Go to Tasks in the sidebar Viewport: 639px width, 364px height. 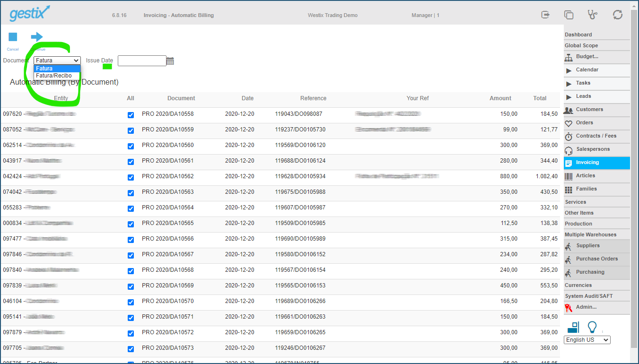(597, 83)
